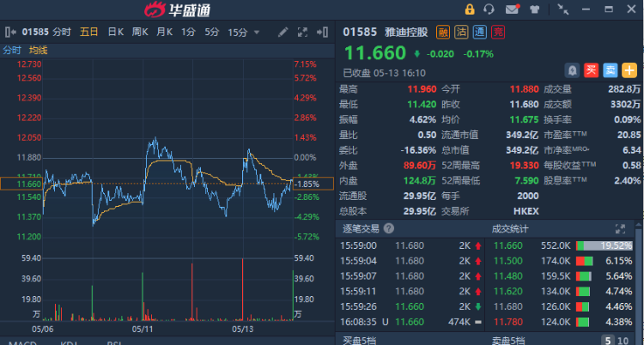Viewport: 644px width, 345px height.
Task: Click the 总市值 value 349.2亿
Action: point(522,150)
